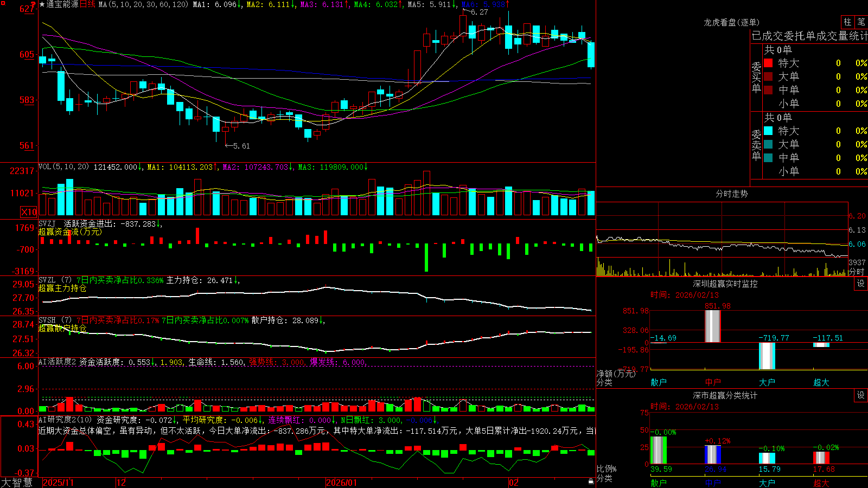Click the small red square icon at top-left corner
The width and height of the screenshot is (868, 488).
coord(3,2)
